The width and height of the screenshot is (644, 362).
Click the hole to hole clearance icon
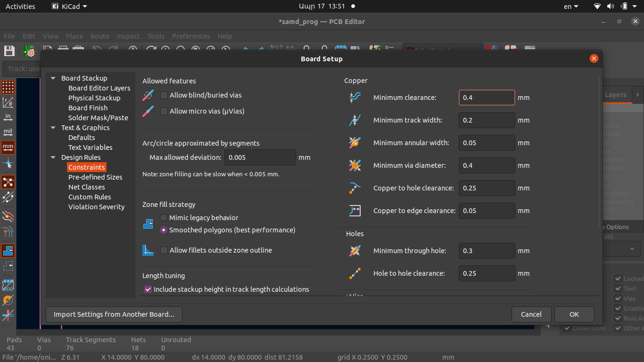click(x=355, y=273)
